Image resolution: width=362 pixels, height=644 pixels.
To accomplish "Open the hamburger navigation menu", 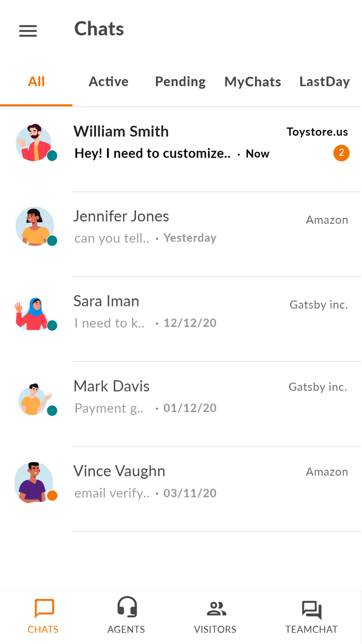I will point(28,31).
